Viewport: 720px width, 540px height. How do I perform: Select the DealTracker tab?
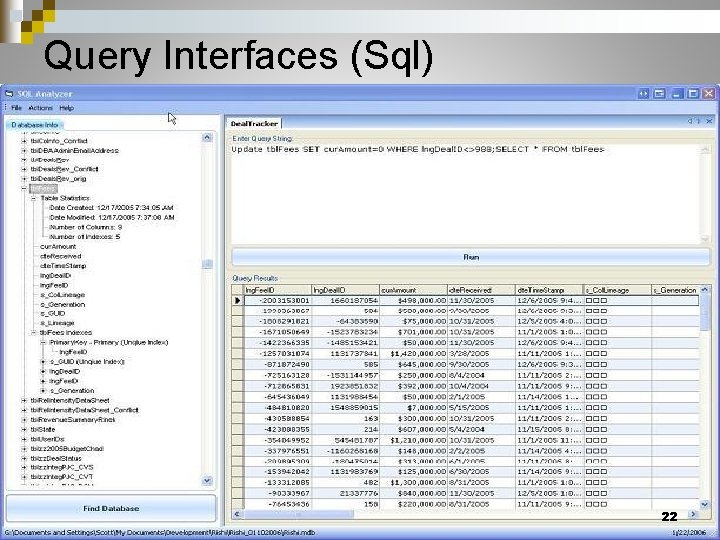click(x=254, y=124)
